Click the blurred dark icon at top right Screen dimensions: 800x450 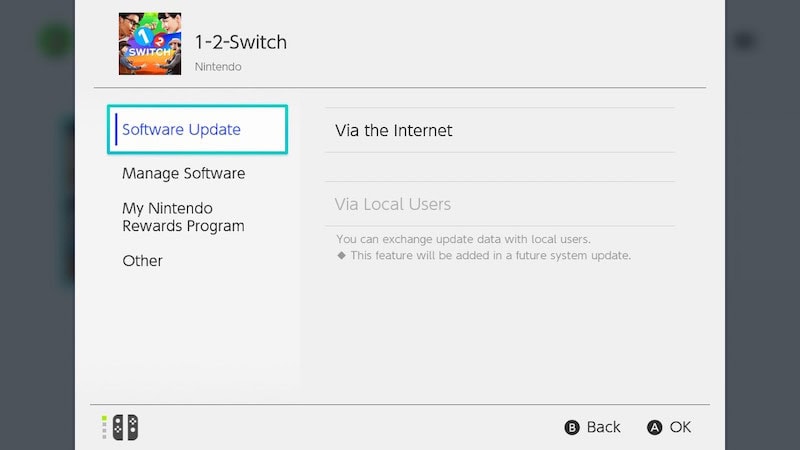744,41
